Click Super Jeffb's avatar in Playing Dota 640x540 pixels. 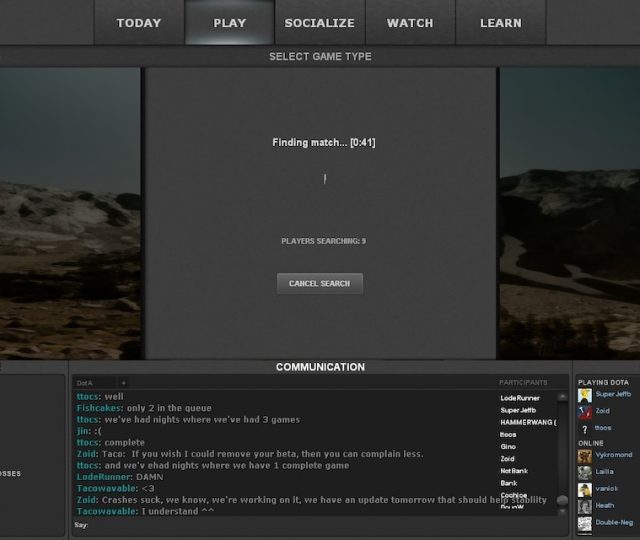[x=585, y=395]
